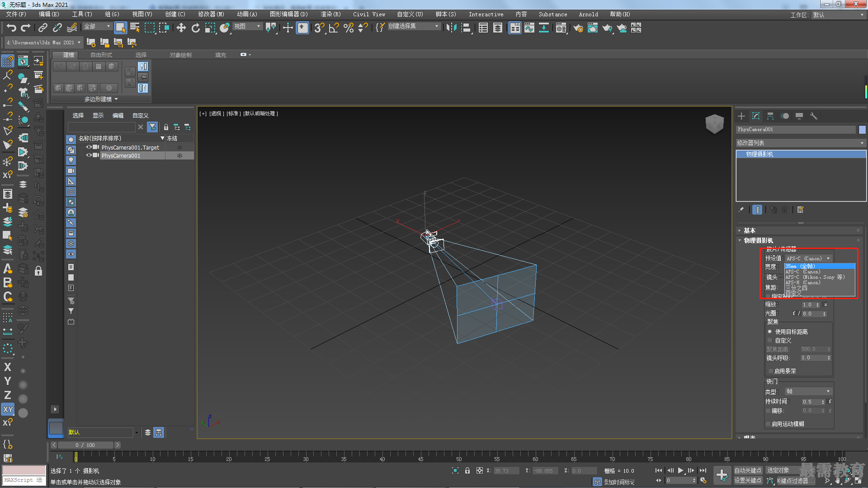The width and height of the screenshot is (868, 488).
Task: Open the 视图 reference coordinate dropdown
Action: click(x=247, y=26)
